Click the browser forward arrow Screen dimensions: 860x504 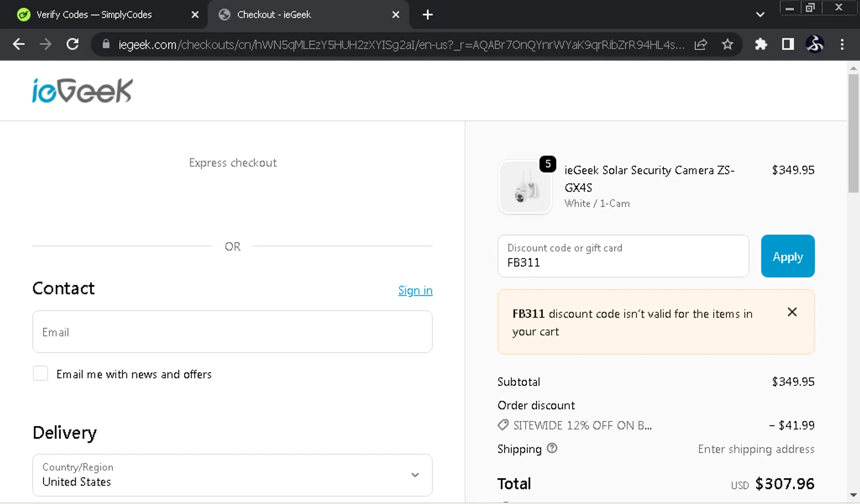pyautogui.click(x=45, y=44)
